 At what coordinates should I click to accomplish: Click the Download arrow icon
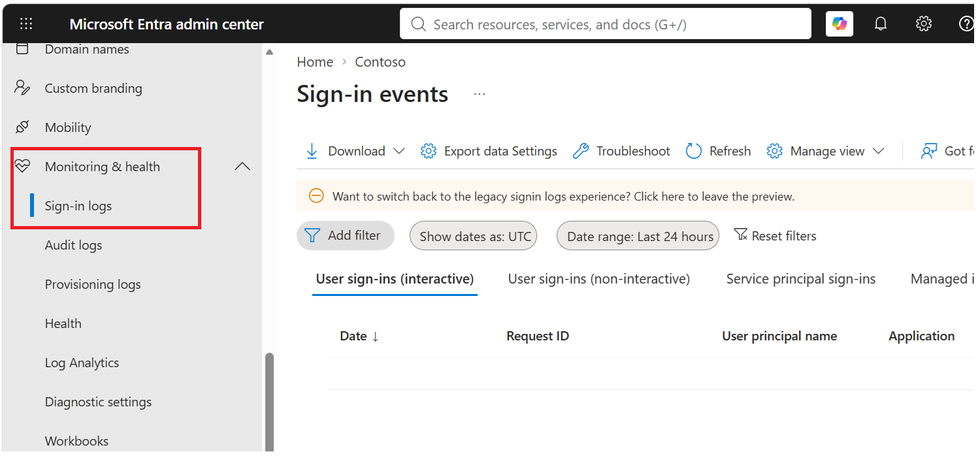pyautogui.click(x=312, y=151)
